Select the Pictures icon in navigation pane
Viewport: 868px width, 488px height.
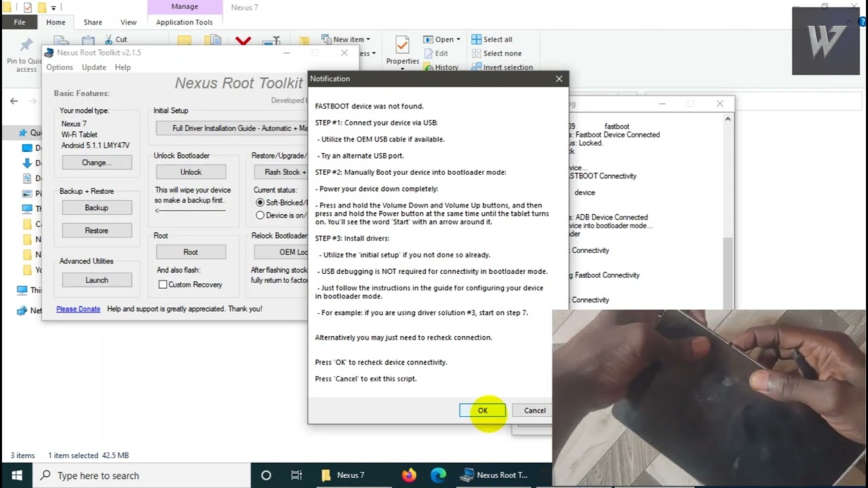[27, 193]
